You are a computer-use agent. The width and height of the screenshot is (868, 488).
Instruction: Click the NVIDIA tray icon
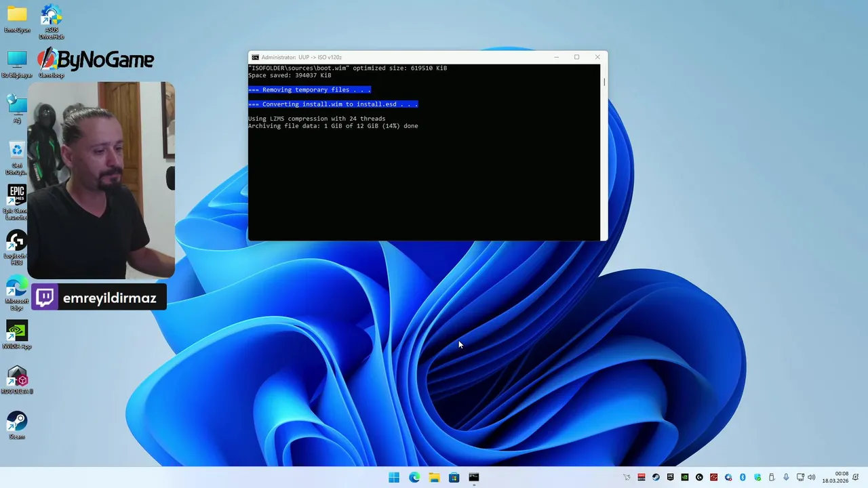click(x=685, y=477)
